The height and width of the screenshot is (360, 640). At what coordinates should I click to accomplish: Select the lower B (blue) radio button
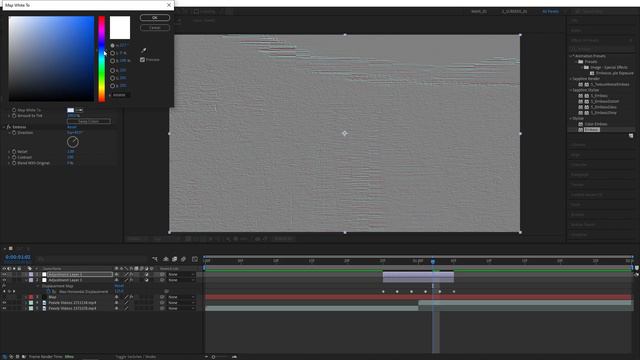112,86
